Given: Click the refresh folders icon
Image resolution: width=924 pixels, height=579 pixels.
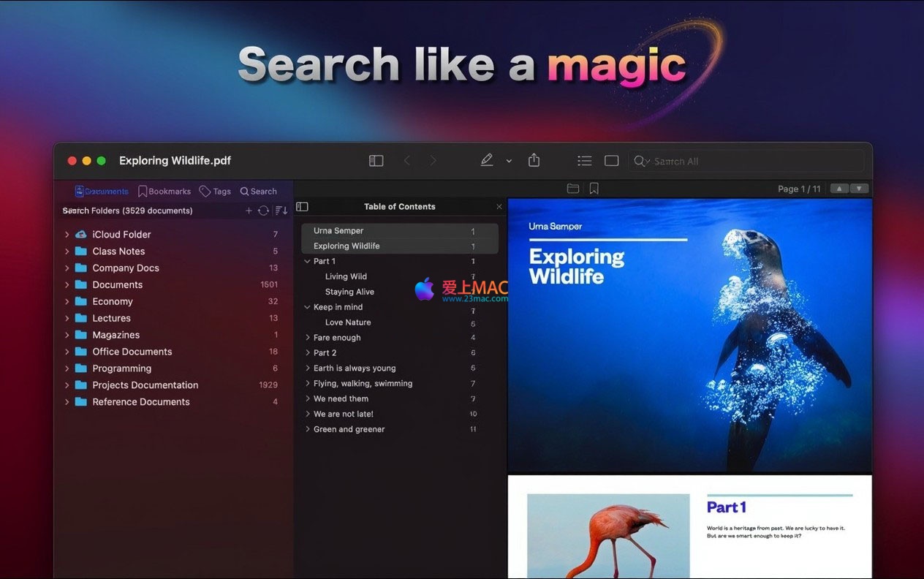Looking at the screenshot, I should (263, 211).
